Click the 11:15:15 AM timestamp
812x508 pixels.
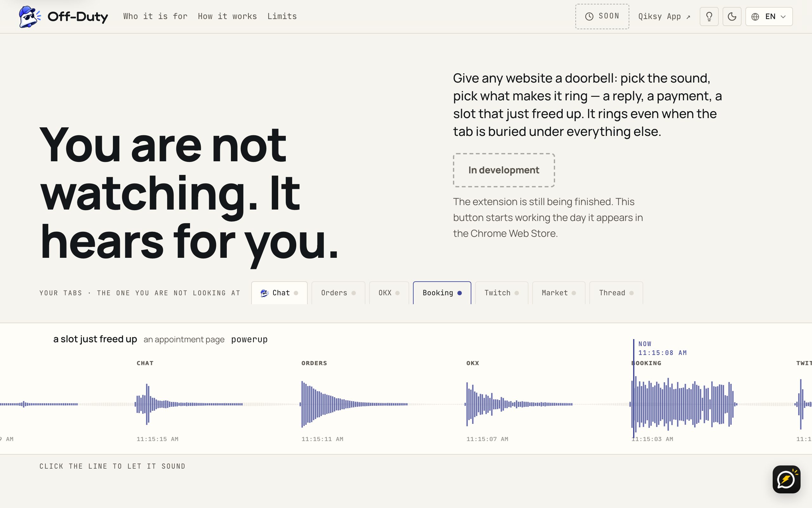tap(157, 439)
